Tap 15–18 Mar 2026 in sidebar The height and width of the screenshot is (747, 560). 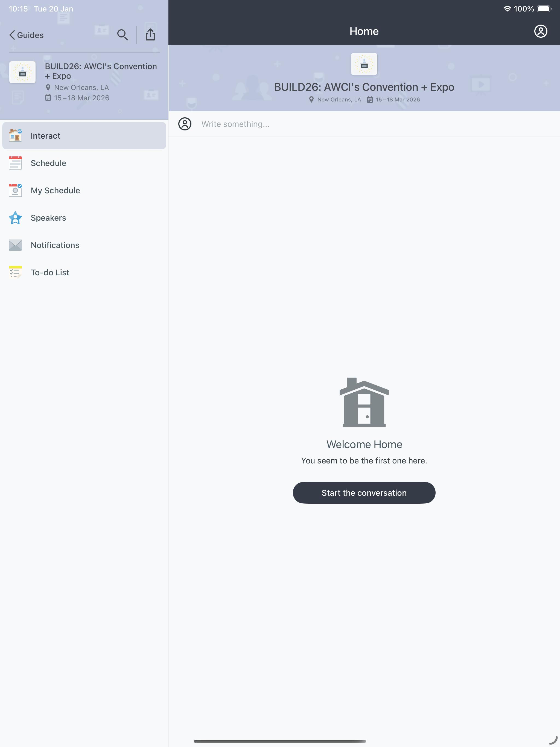(x=82, y=98)
